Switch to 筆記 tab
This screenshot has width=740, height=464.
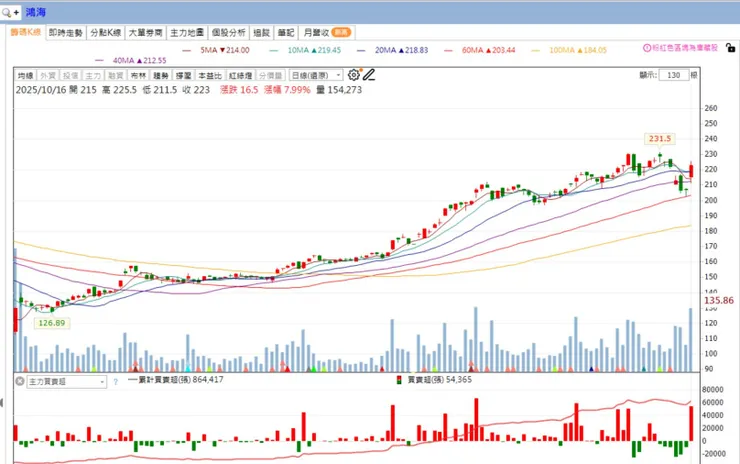coord(286,33)
